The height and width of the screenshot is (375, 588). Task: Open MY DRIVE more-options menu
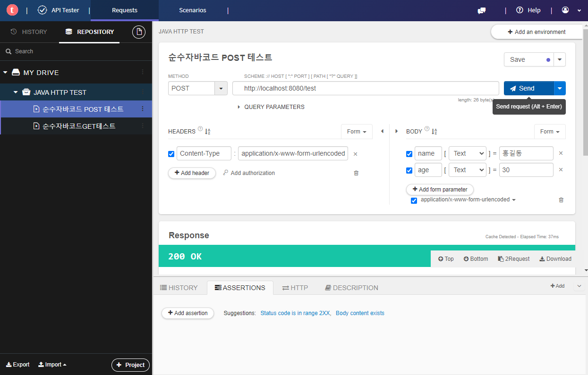point(143,72)
